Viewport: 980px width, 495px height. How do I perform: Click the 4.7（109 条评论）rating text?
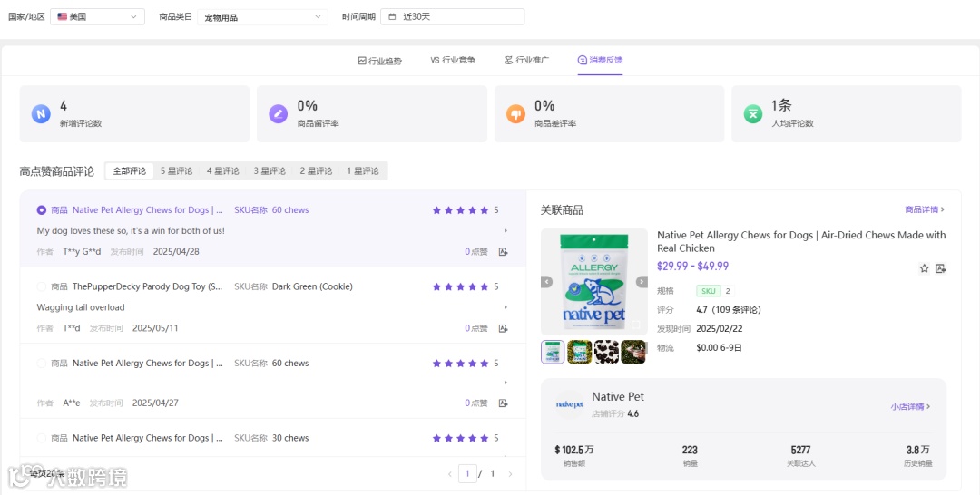(729, 310)
